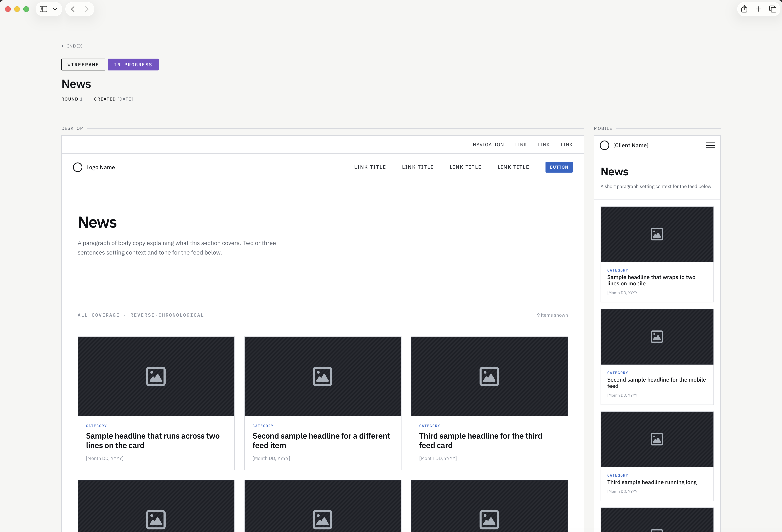
Task: Open 'Sample headline that runs across two lines' headline
Action: click(x=153, y=441)
